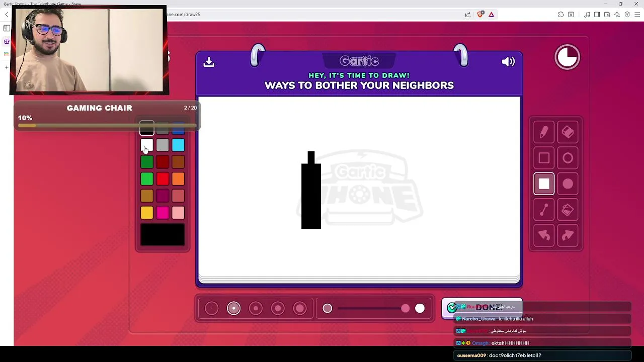Pick the cyan color swatch
644x362 pixels.
coord(178,145)
